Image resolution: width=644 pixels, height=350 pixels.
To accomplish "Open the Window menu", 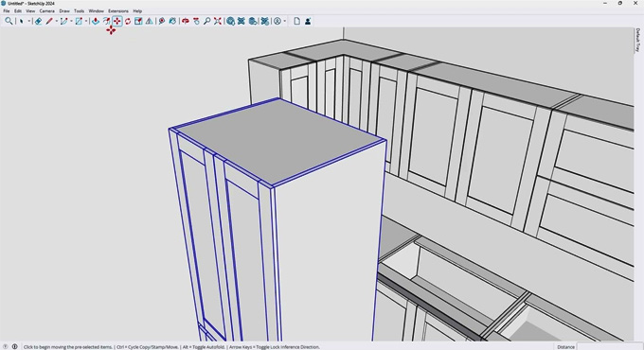I will pyautogui.click(x=96, y=11).
